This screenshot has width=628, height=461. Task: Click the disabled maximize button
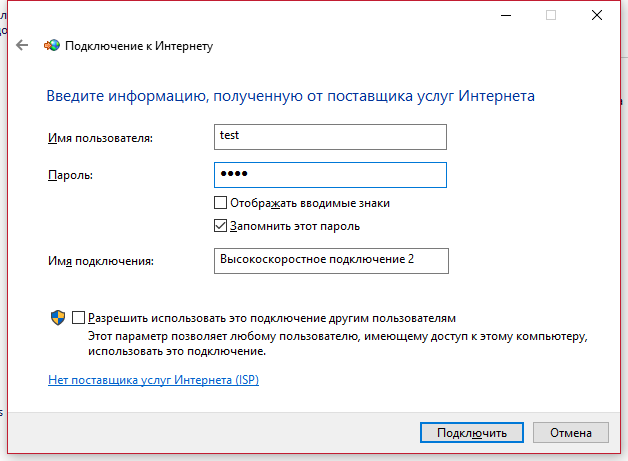tap(551, 15)
